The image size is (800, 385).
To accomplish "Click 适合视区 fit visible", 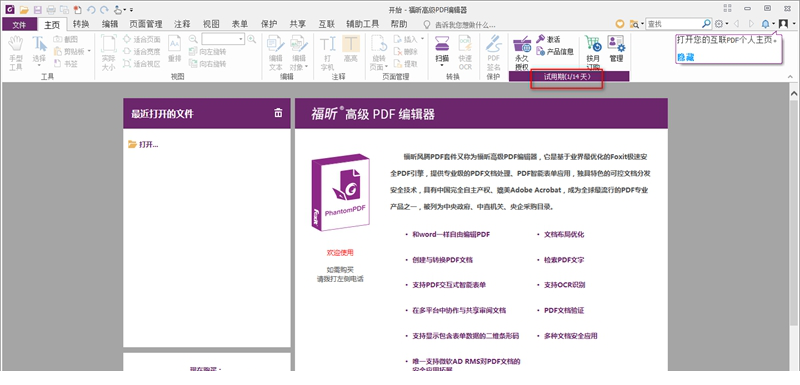I will pyautogui.click(x=142, y=64).
